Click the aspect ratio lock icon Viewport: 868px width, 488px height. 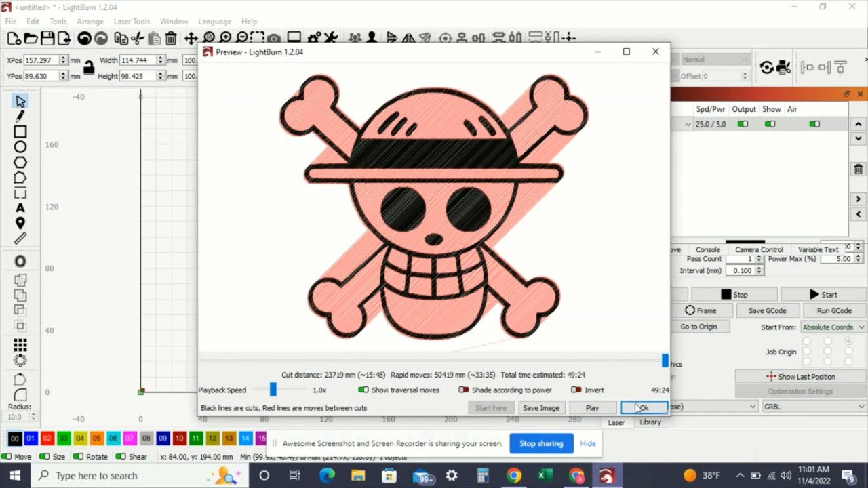point(88,67)
